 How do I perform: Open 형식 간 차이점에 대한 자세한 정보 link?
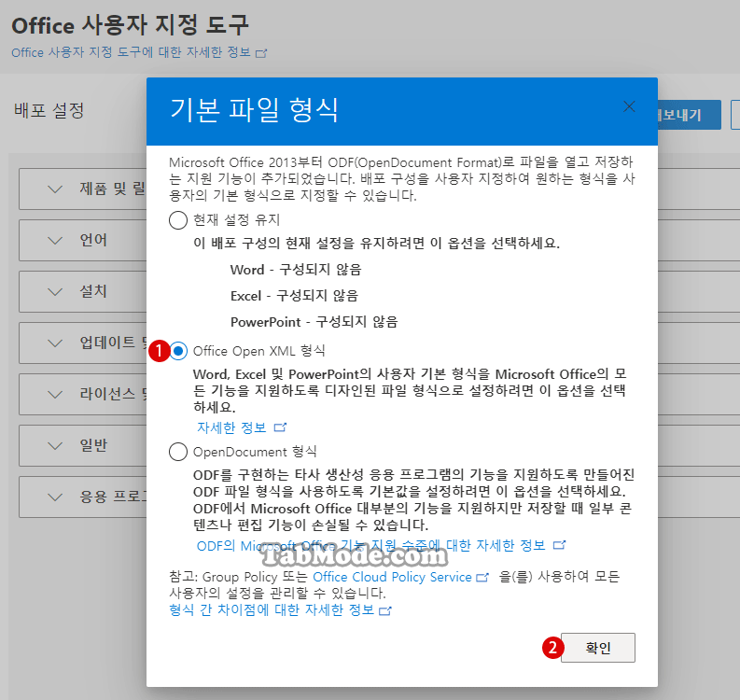(x=272, y=609)
